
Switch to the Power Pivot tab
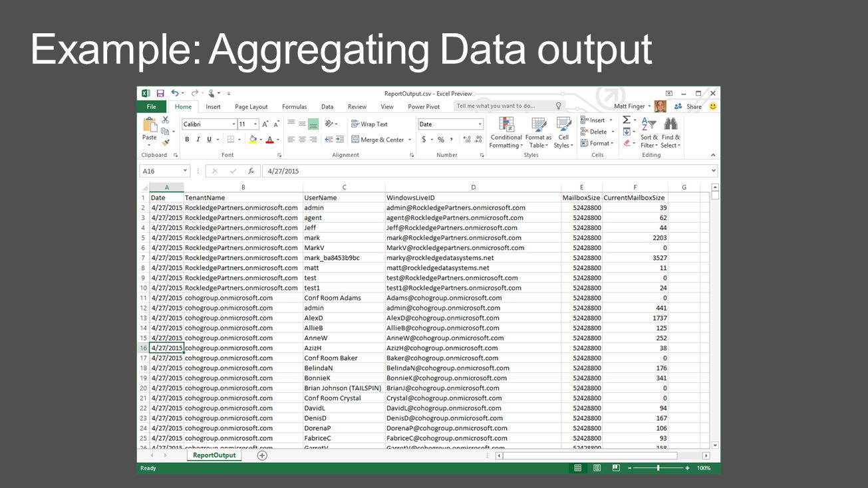pos(424,106)
